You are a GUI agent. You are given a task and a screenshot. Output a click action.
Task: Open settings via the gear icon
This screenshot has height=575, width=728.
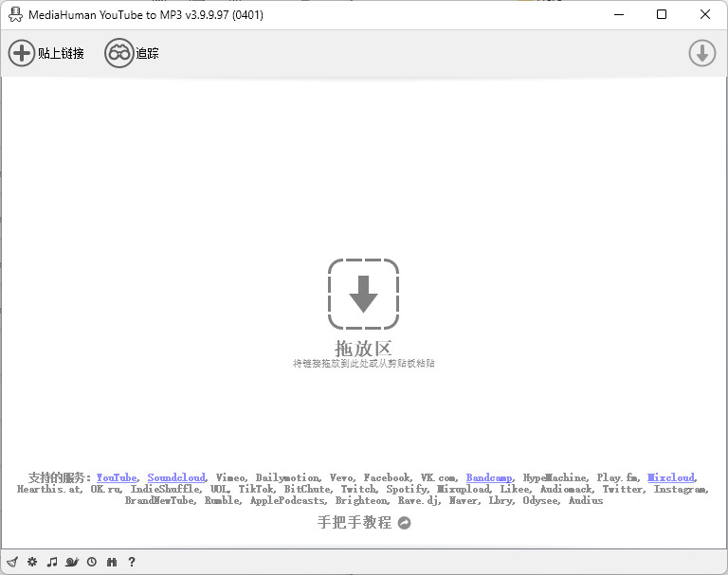(32, 562)
